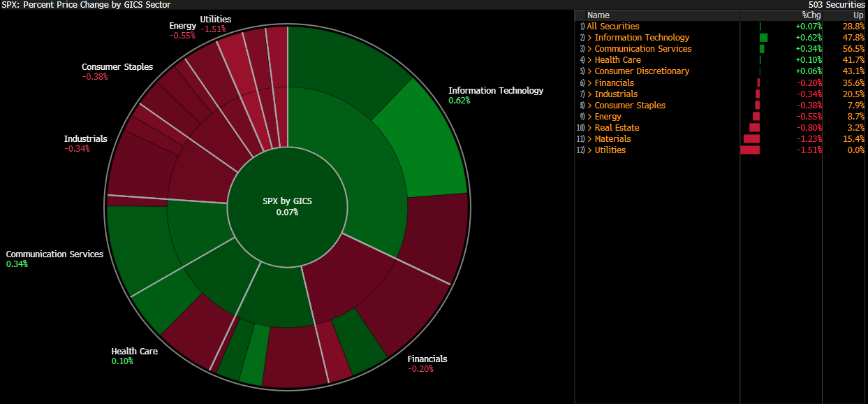The image size is (868, 404).
Task: Expand the Energy chevron in the table
Action: [x=590, y=117]
